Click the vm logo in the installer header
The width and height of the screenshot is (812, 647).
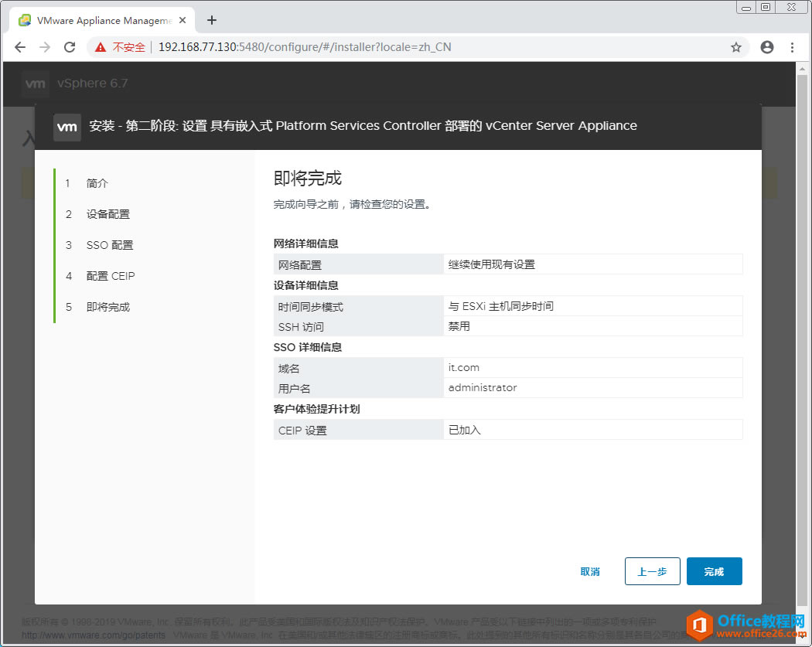click(x=67, y=127)
